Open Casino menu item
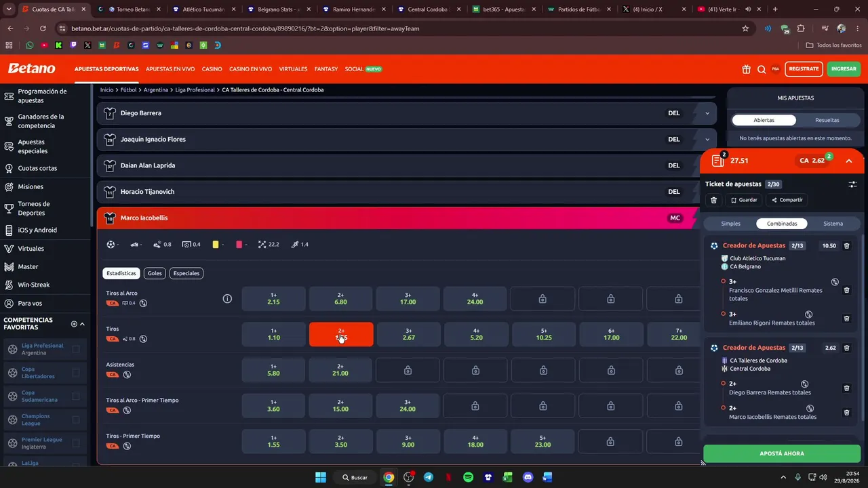Viewport: 868px width, 488px height. tap(212, 69)
